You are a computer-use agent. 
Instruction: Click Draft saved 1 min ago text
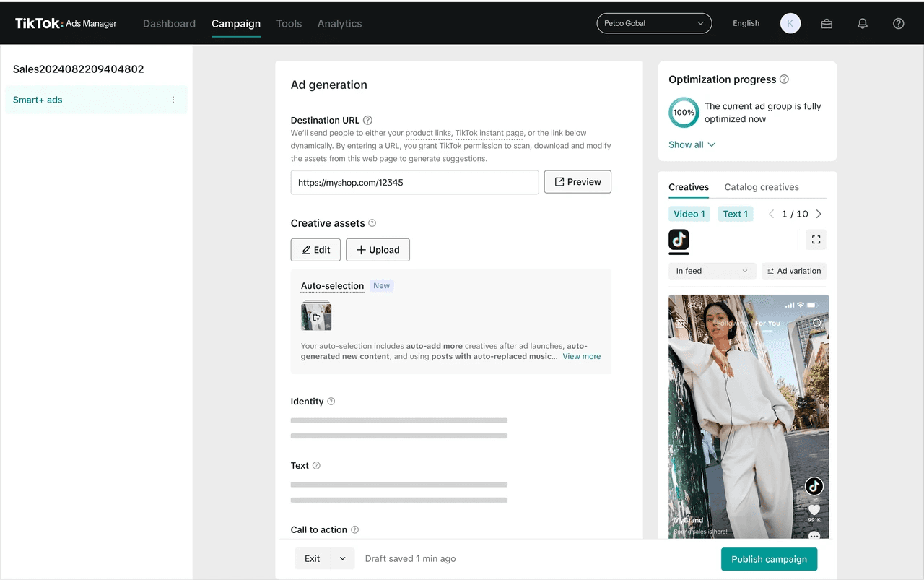410,558
